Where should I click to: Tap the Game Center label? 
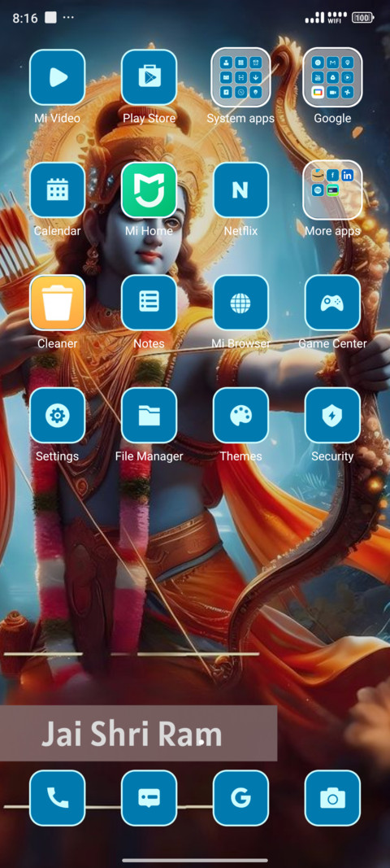coord(332,344)
